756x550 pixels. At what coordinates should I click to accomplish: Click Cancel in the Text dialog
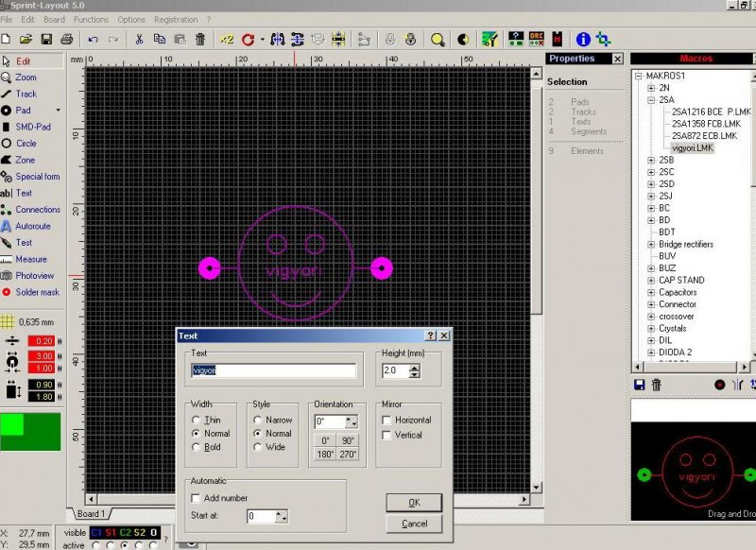point(414,524)
